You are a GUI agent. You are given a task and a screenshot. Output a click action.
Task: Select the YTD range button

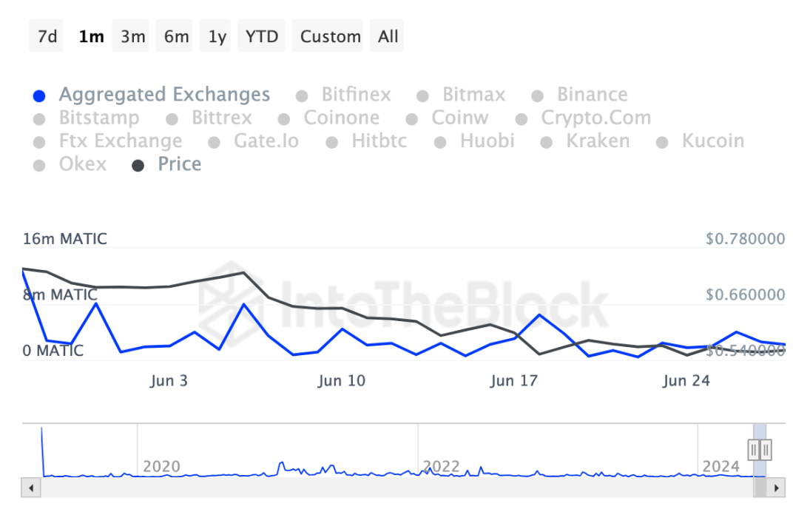point(262,36)
